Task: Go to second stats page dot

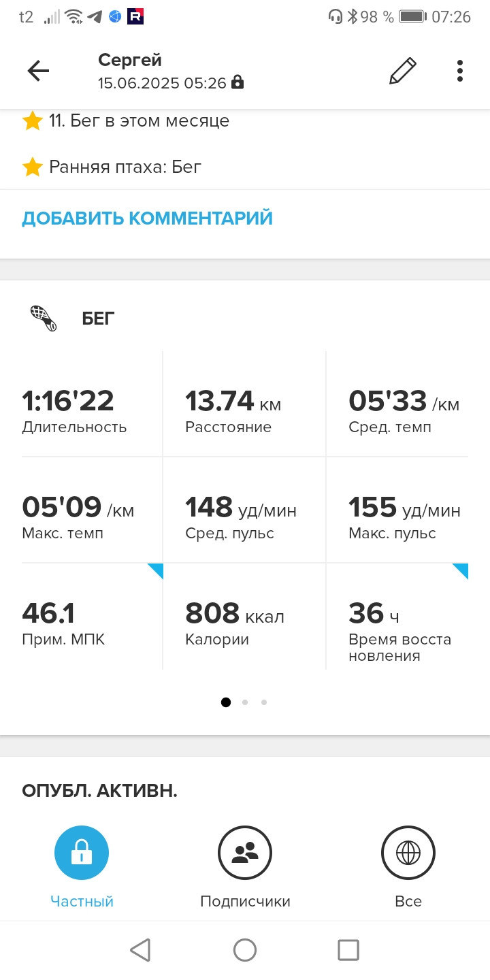Action: 245,702
